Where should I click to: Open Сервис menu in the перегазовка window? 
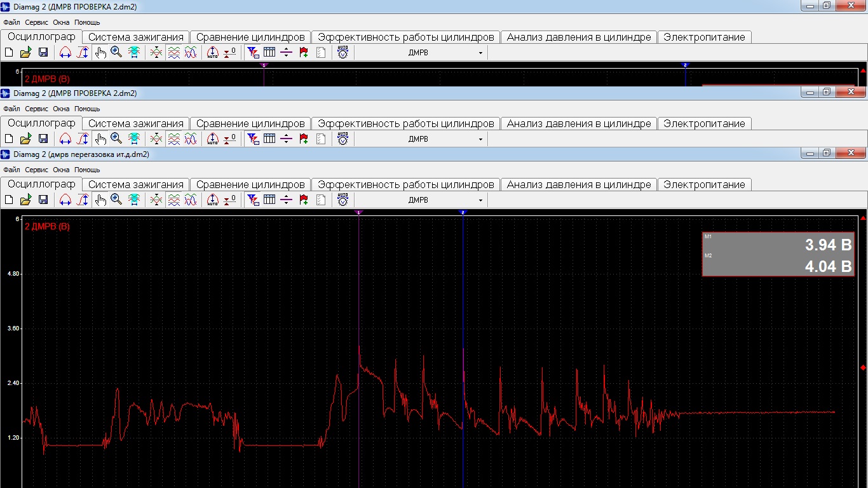point(36,170)
